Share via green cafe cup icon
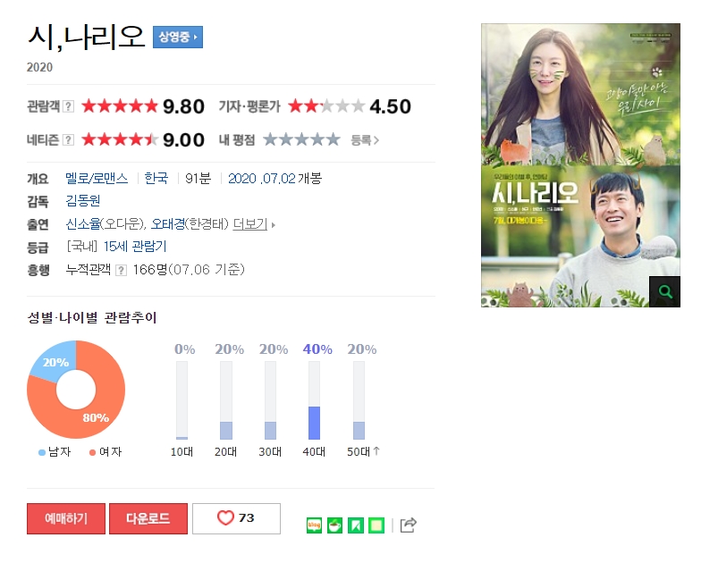 (334, 525)
